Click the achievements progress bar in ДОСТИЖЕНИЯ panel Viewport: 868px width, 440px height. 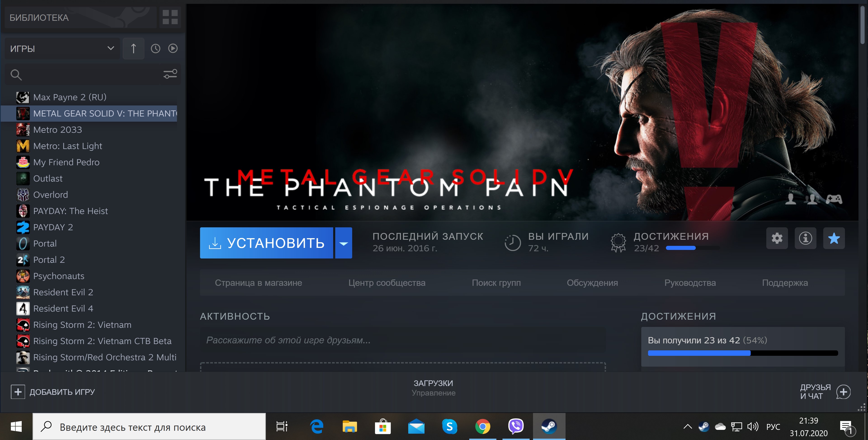click(x=743, y=353)
